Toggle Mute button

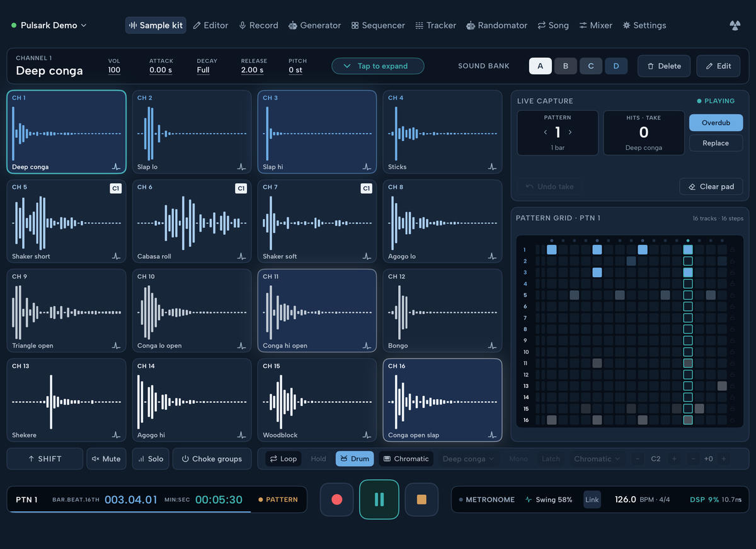[106, 459]
